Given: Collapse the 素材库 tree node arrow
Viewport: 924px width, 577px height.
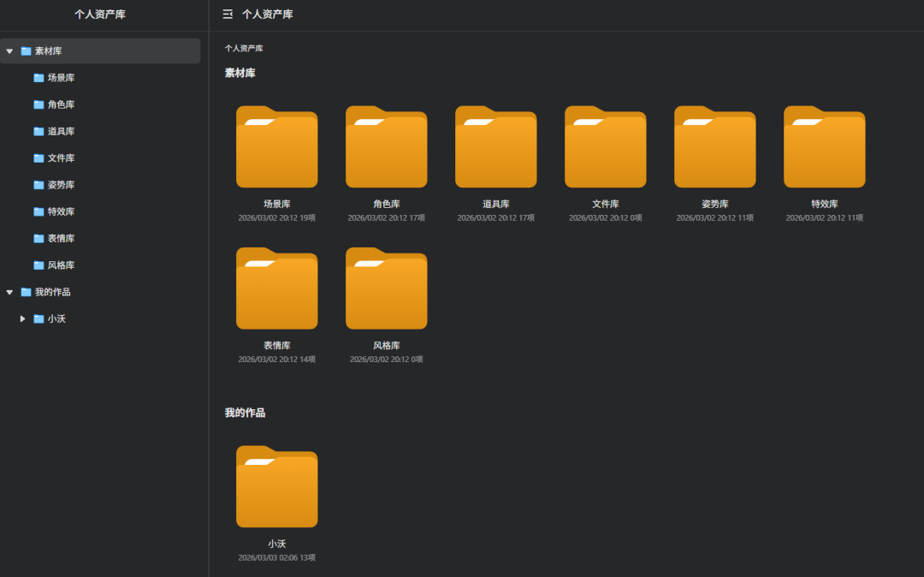Looking at the screenshot, I should [9, 51].
